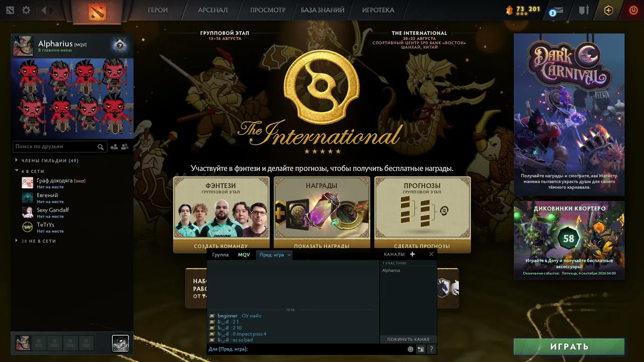Click The International golden logo

pos(322,103)
